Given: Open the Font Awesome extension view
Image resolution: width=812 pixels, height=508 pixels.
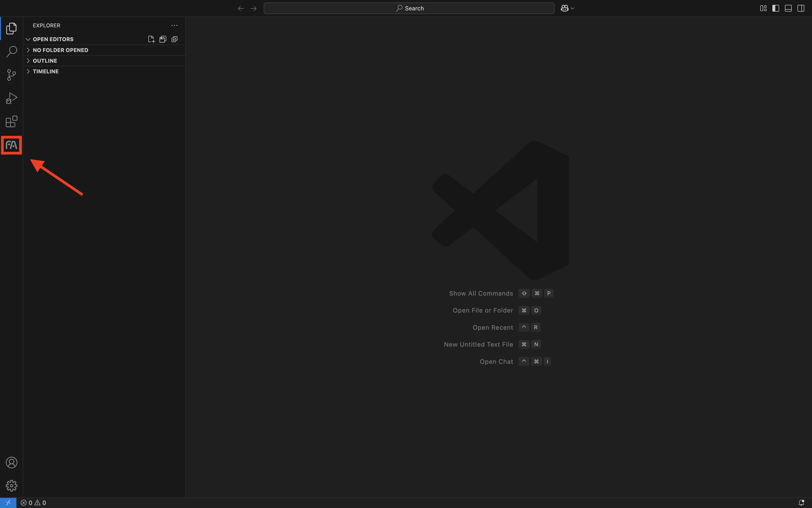Looking at the screenshot, I should coord(11,145).
